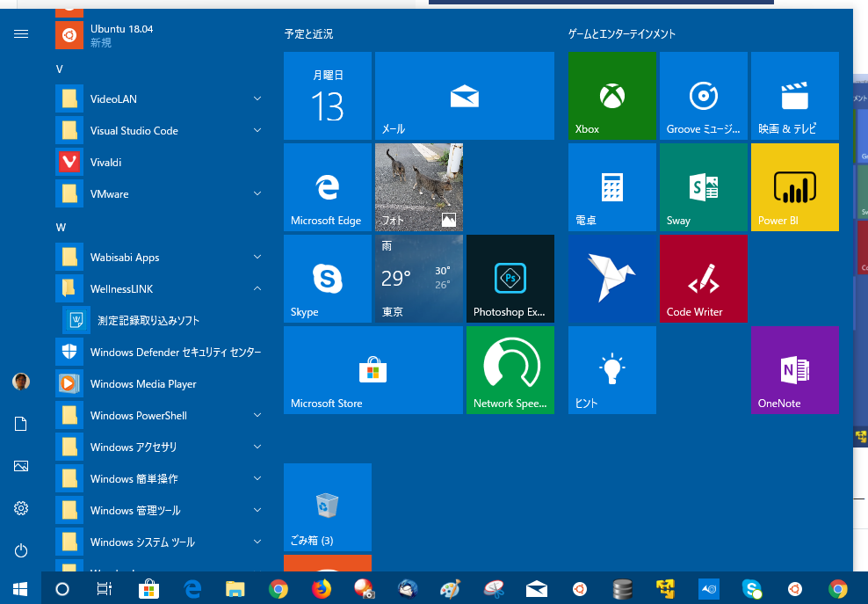
Task: Open the メール mail tile
Action: 465,96
